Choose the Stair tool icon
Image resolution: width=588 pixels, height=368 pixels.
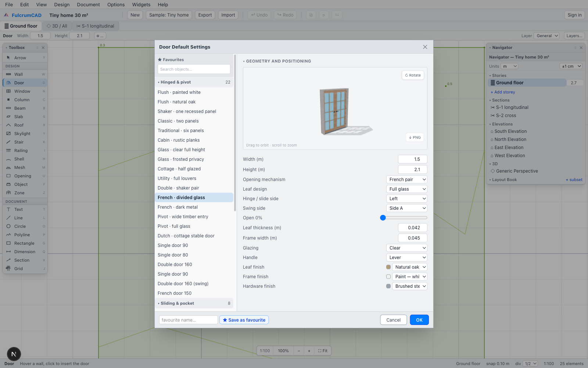[x=8, y=142]
